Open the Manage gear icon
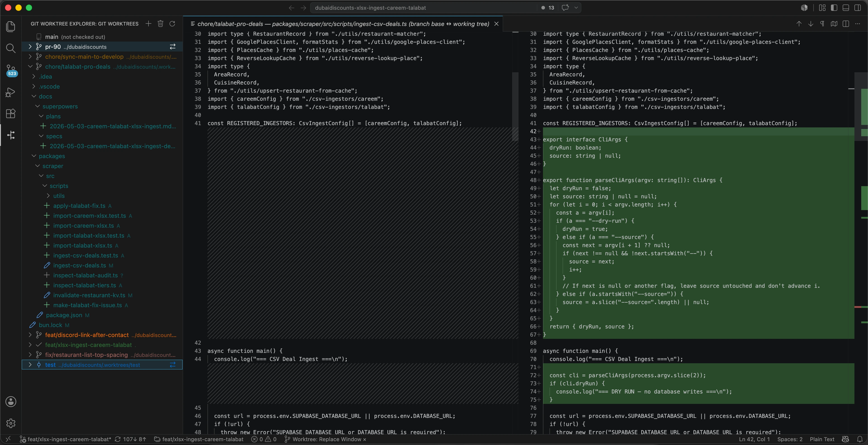This screenshot has width=868, height=445. [11, 423]
